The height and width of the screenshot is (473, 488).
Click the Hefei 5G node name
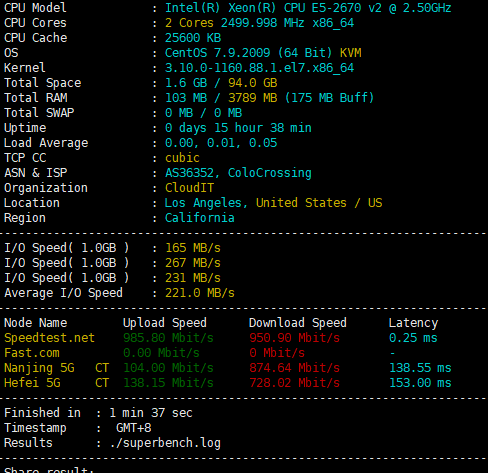[56, 383]
